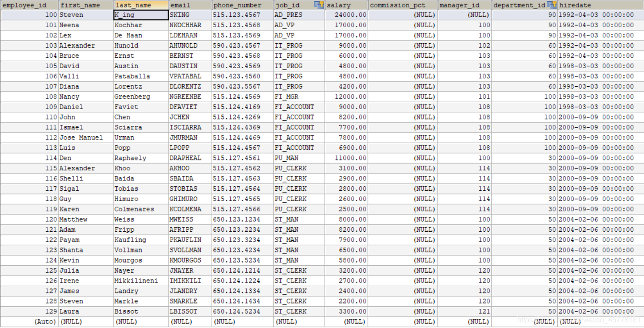Click the key icon in job_id header
Screen dimensions: 644x328
coord(319,5)
